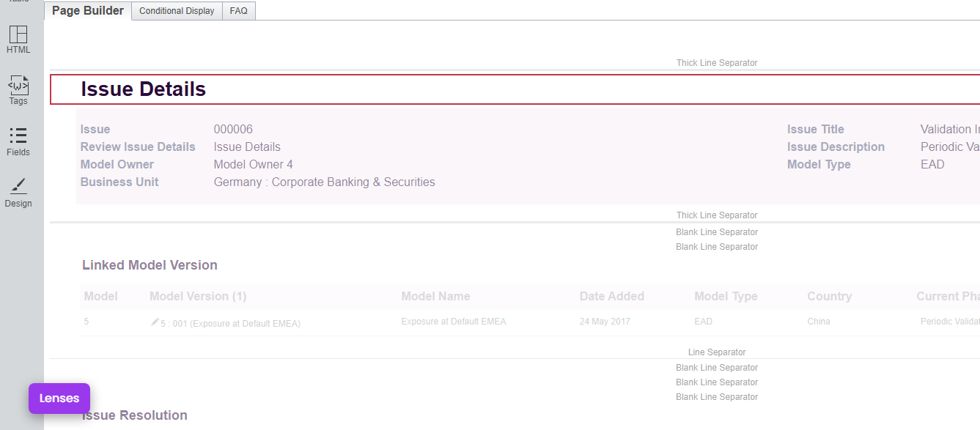Open the HTML element tool

click(x=18, y=40)
